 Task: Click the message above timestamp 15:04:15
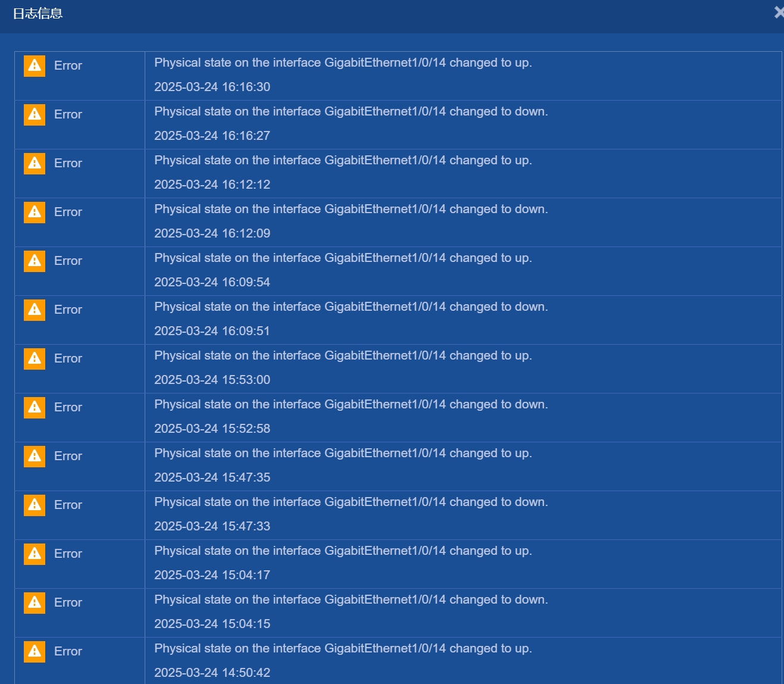(x=351, y=600)
